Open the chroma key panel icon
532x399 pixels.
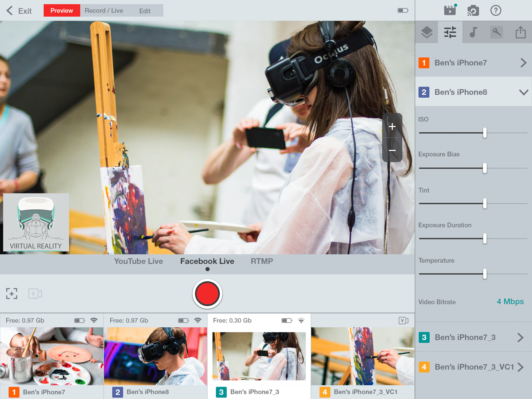tap(496, 32)
